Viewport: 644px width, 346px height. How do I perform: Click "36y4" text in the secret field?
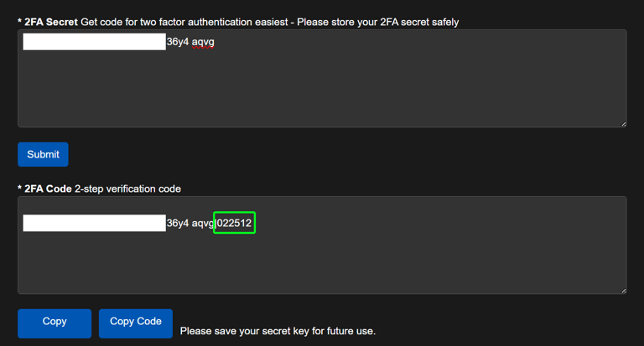[x=178, y=40]
